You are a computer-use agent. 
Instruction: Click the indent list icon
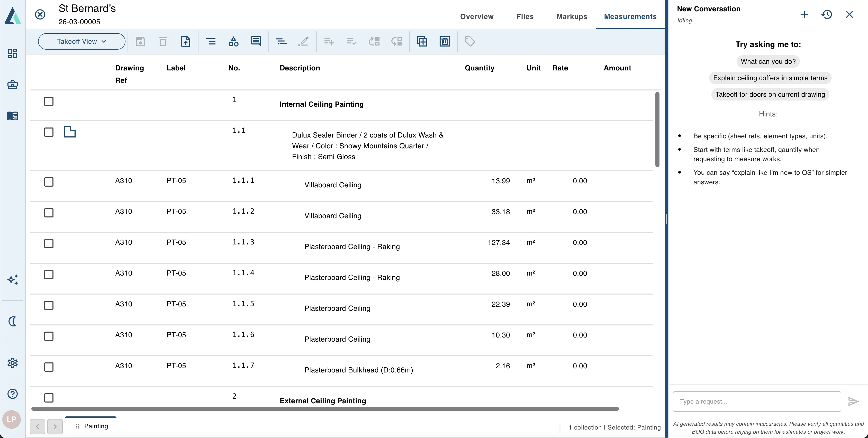pyautogui.click(x=211, y=41)
